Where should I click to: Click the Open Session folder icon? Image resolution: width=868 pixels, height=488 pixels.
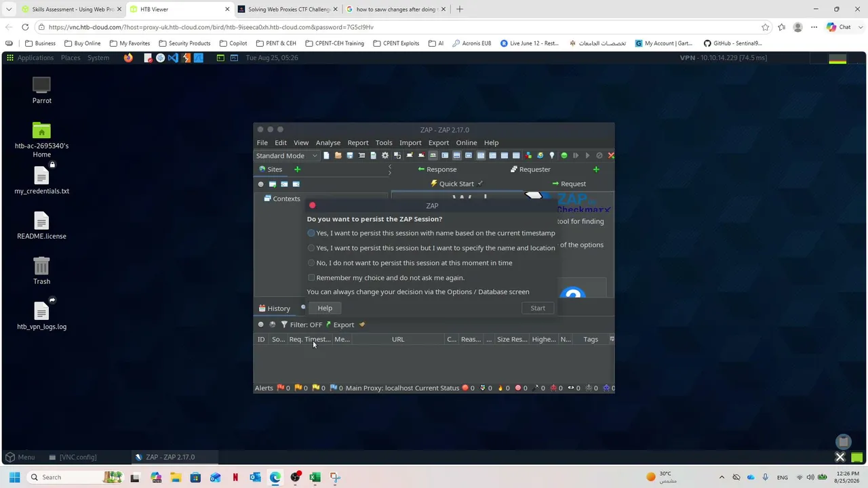pos(338,155)
